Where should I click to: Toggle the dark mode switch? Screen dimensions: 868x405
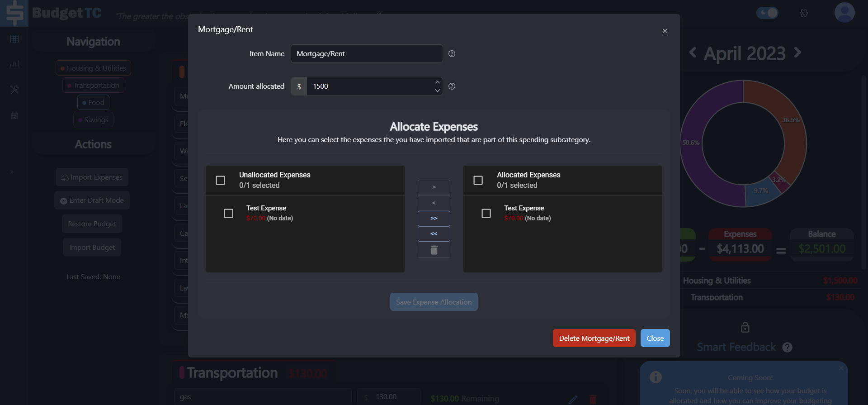pos(767,13)
